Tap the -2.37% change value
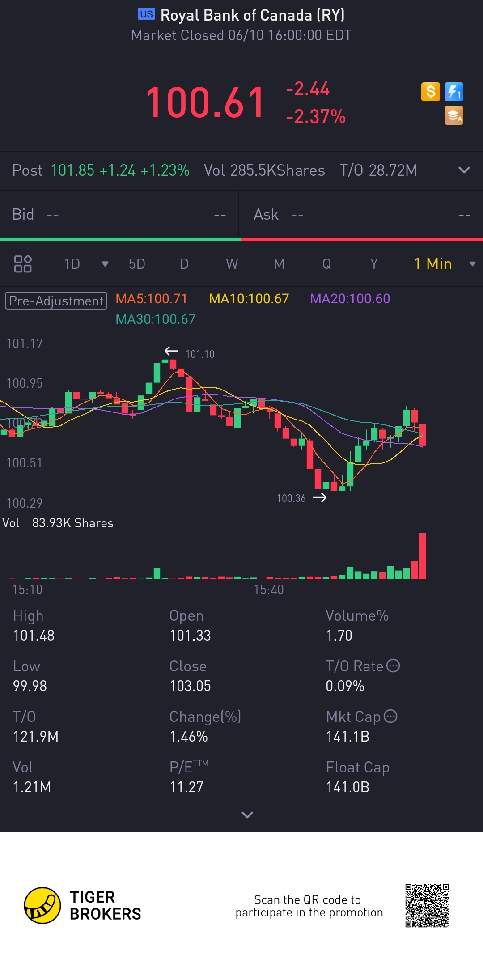Image resolution: width=483 pixels, height=980 pixels. click(x=316, y=117)
